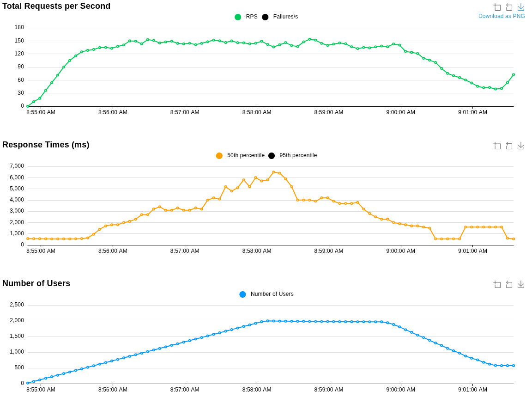Activate area zoom on Total Requests chart

coord(497,7)
